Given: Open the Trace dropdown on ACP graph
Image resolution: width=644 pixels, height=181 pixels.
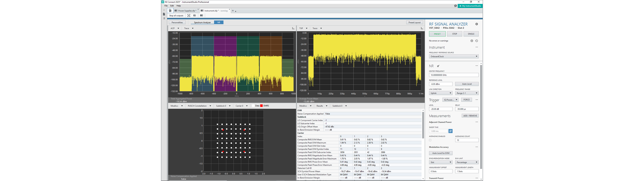Looking at the screenshot, I should click(189, 28).
